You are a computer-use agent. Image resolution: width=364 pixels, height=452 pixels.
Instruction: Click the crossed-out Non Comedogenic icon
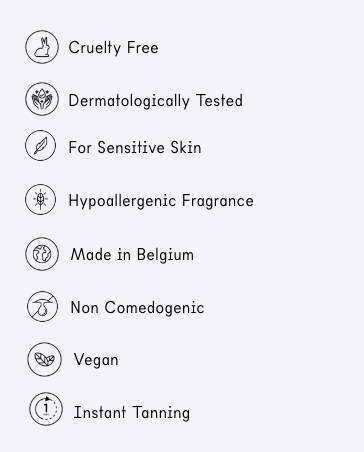(42, 306)
